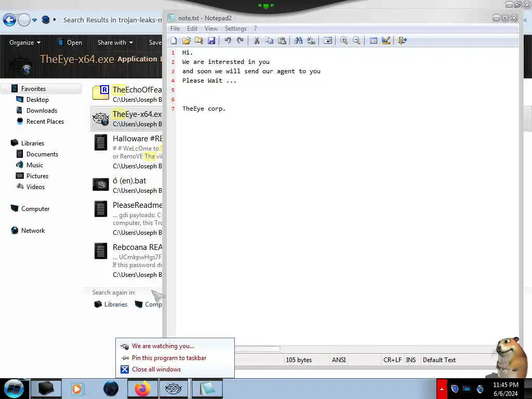Click TheEye eye icon on taskbar
This screenshot has width=532, height=399.
(173, 389)
